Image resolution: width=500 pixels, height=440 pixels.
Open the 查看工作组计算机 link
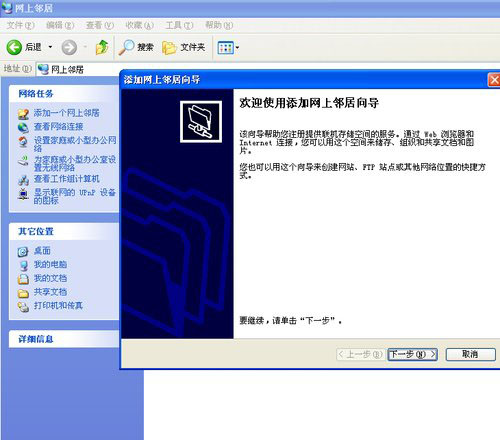click(67, 179)
